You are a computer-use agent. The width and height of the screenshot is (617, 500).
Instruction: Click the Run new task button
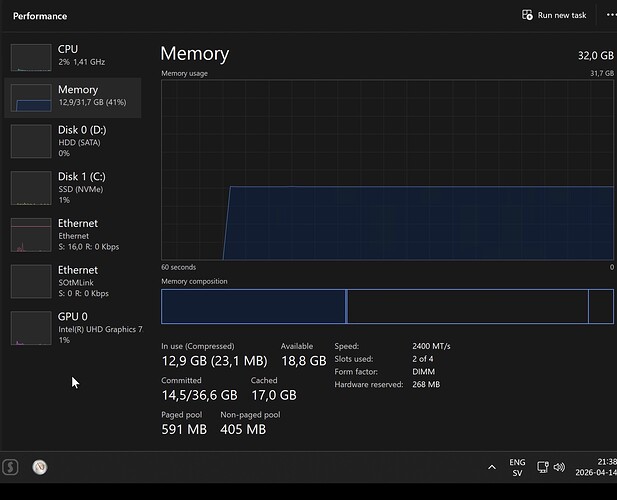click(x=554, y=15)
